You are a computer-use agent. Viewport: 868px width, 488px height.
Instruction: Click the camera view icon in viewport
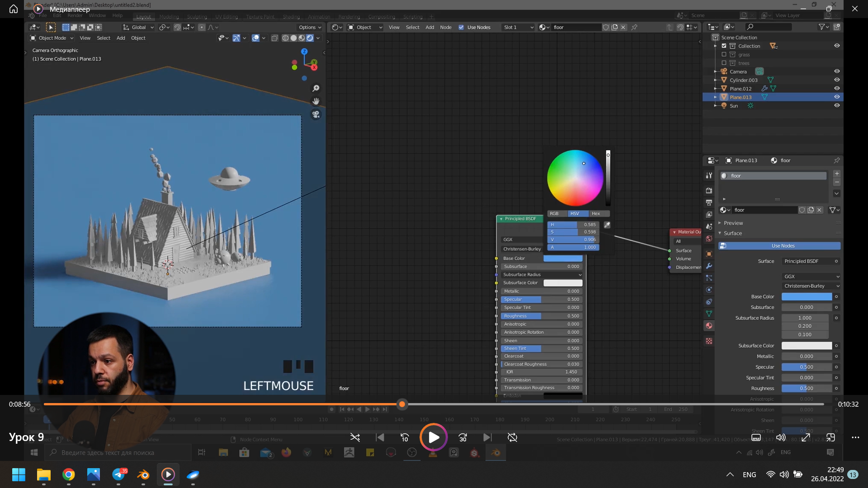coord(316,114)
